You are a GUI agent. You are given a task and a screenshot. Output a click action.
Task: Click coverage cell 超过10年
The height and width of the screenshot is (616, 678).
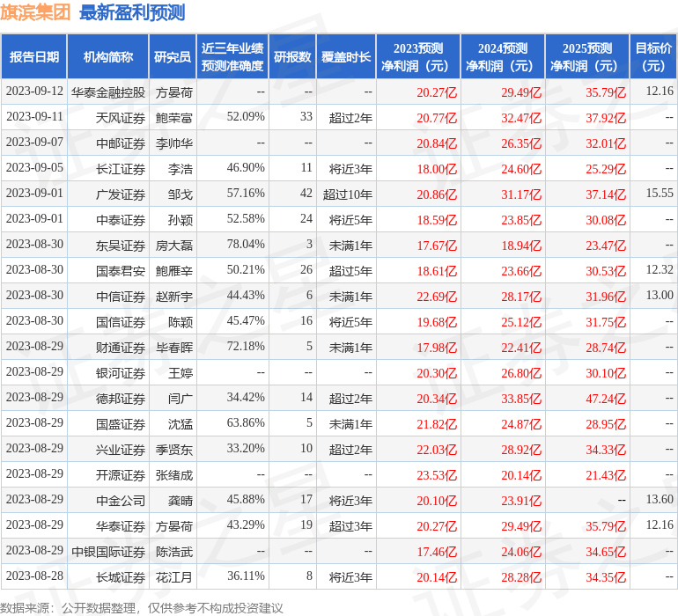point(348,194)
